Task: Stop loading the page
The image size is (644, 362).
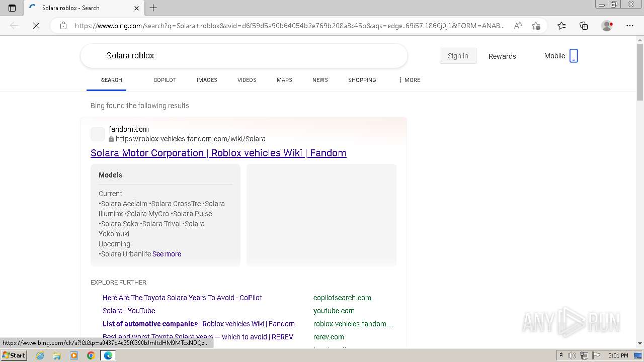Action: 36,26
